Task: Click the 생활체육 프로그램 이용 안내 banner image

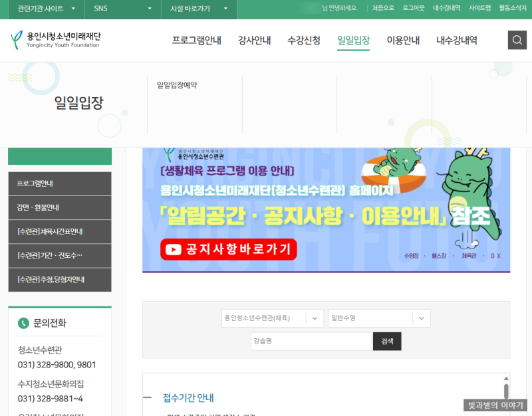Action: point(326,210)
